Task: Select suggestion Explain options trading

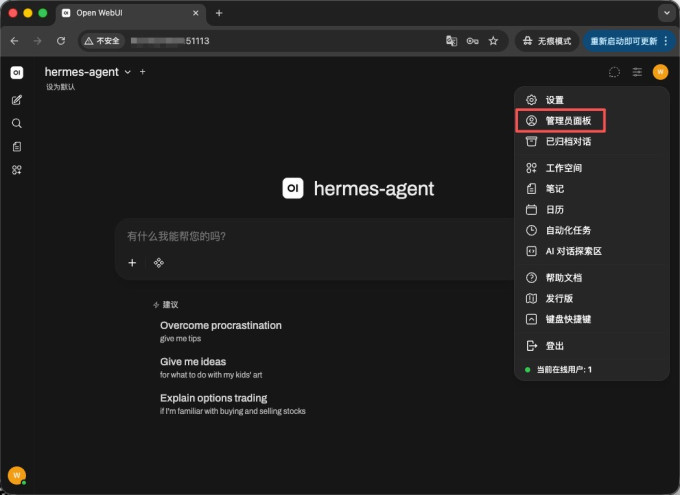Action: pos(232,404)
